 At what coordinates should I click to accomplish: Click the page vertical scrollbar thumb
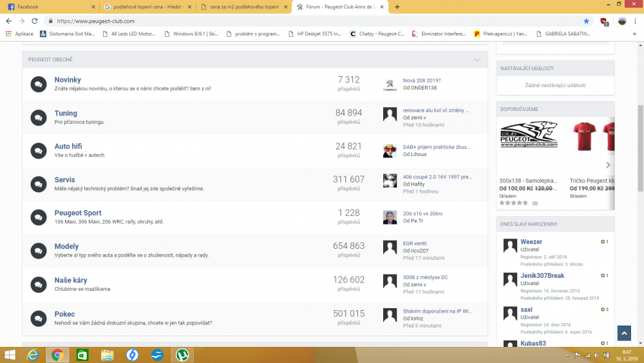tap(640, 148)
